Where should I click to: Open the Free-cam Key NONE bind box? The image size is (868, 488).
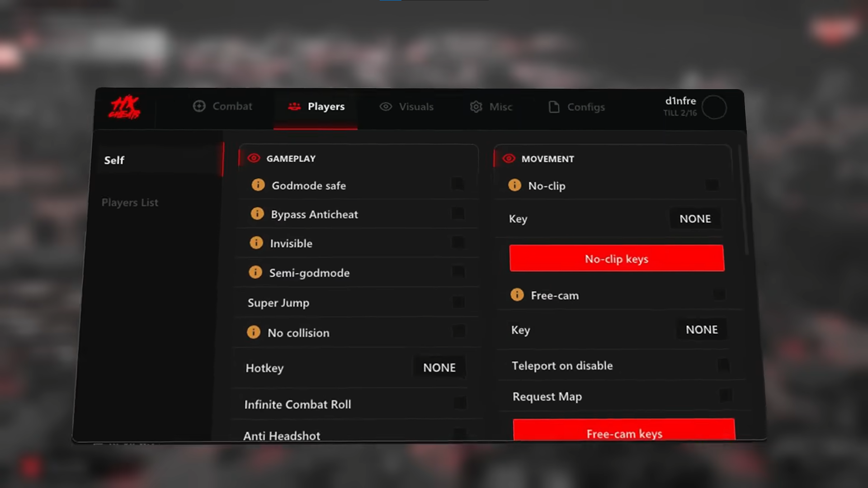(702, 330)
